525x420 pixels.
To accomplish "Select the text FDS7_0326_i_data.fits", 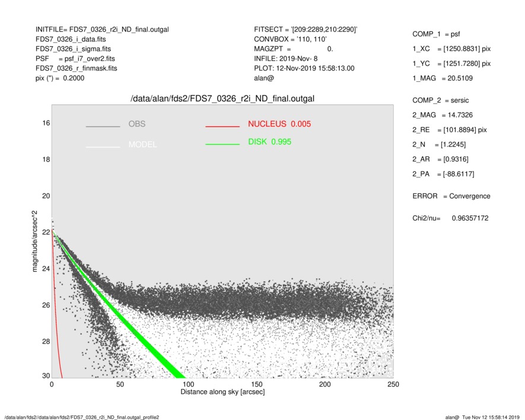I will coord(71,39).
